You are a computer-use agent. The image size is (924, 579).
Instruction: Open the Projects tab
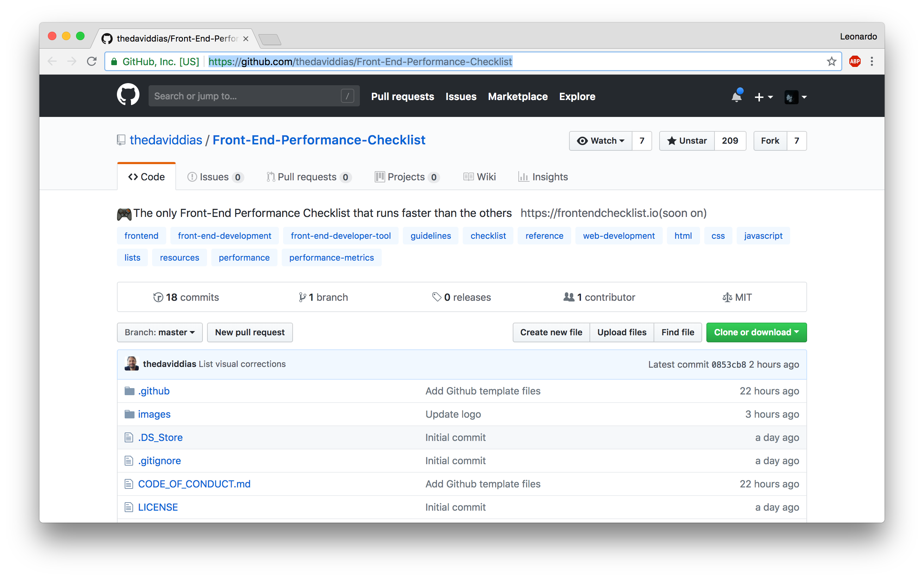pos(407,176)
